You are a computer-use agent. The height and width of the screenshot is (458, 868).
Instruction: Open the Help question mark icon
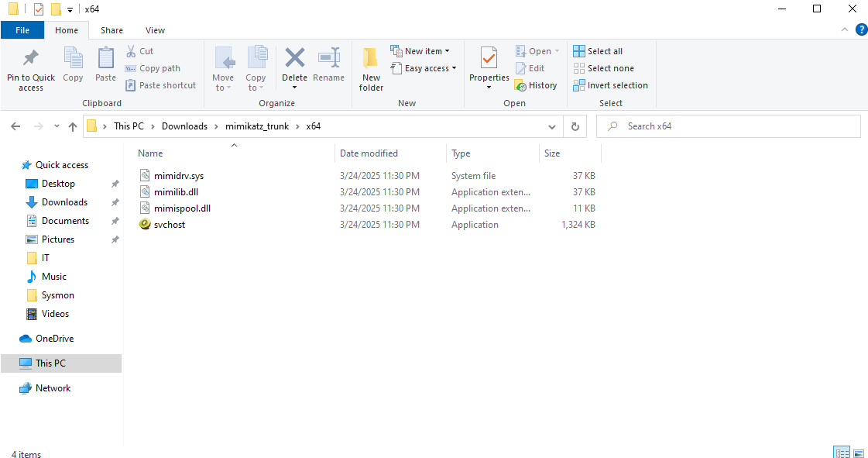click(x=860, y=29)
